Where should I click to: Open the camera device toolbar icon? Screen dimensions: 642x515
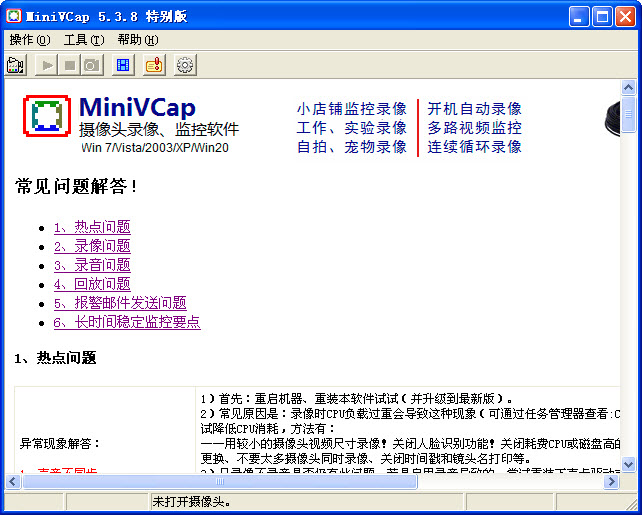[x=16, y=65]
